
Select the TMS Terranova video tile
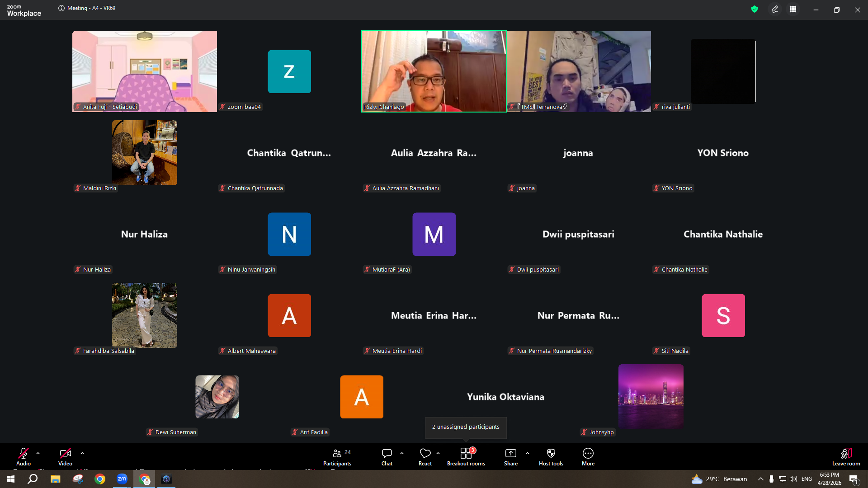579,71
